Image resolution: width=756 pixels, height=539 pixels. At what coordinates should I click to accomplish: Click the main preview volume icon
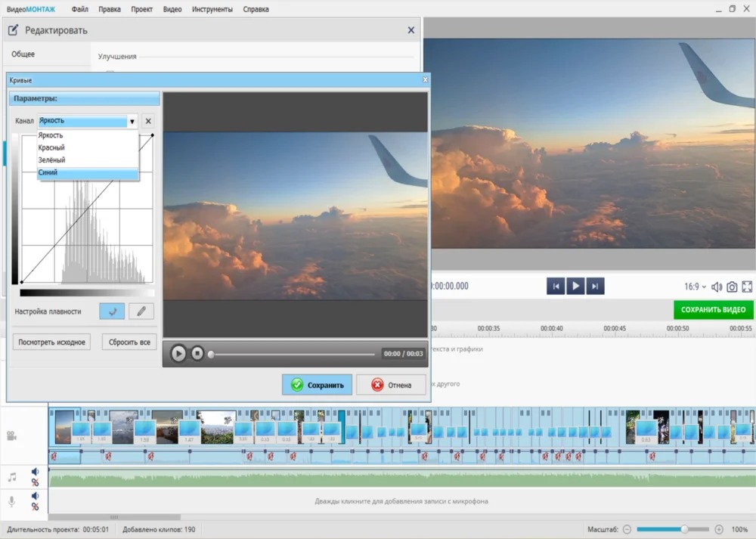click(x=717, y=287)
